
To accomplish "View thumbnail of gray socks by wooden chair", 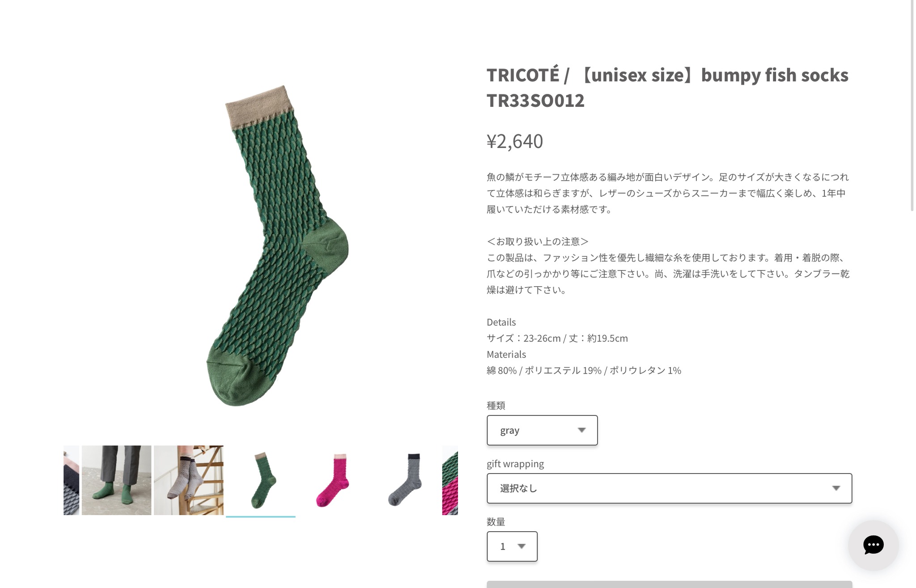I will [188, 480].
